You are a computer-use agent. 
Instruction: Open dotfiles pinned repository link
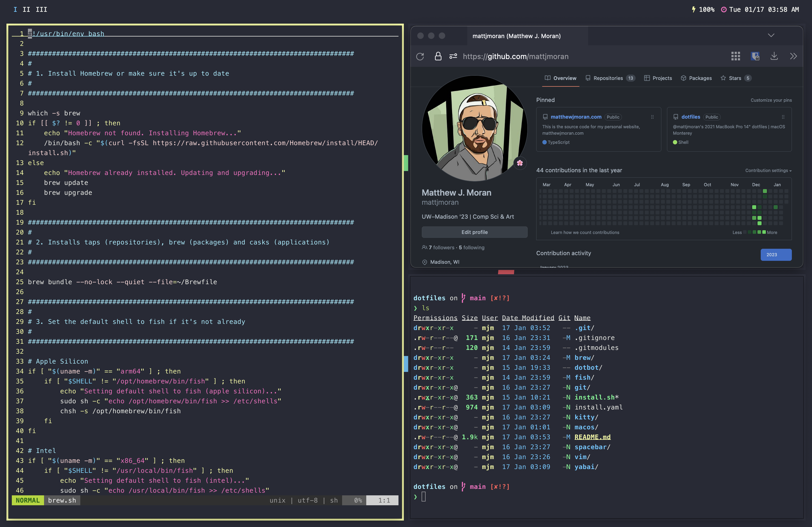(691, 117)
